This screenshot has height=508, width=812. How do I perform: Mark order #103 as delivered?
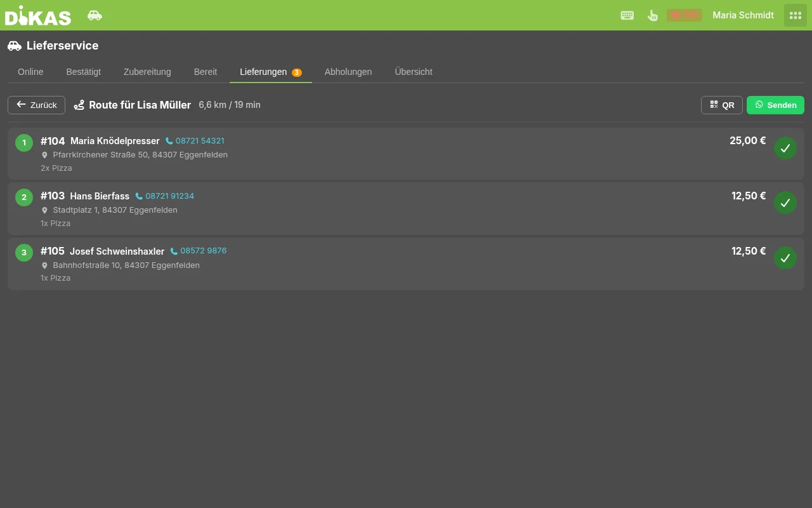[x=785, y=203]
